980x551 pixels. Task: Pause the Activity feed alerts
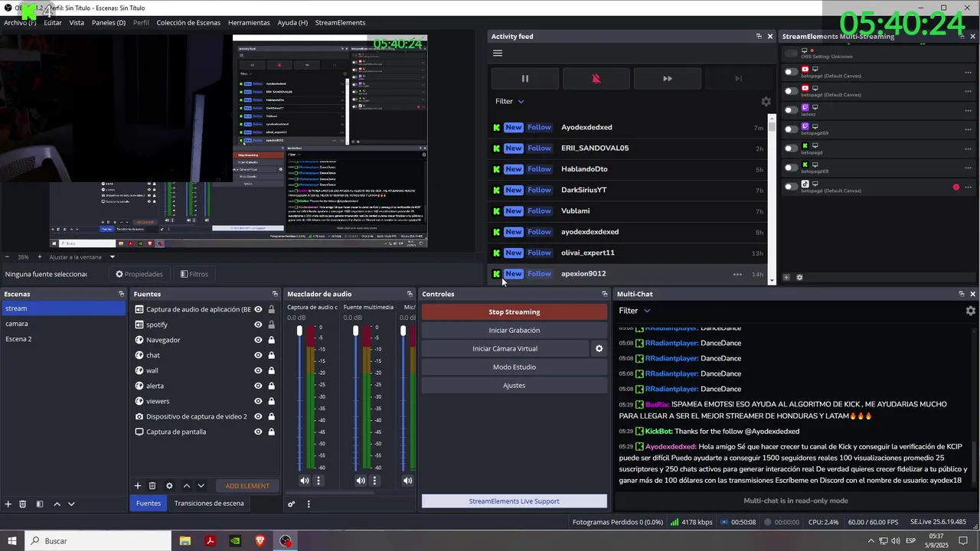coord(525,78)
